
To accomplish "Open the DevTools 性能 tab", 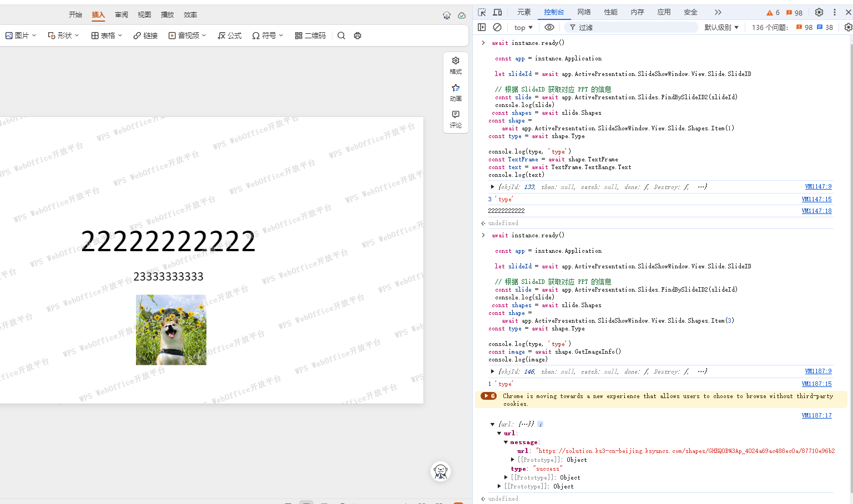I will pos(610,12).
